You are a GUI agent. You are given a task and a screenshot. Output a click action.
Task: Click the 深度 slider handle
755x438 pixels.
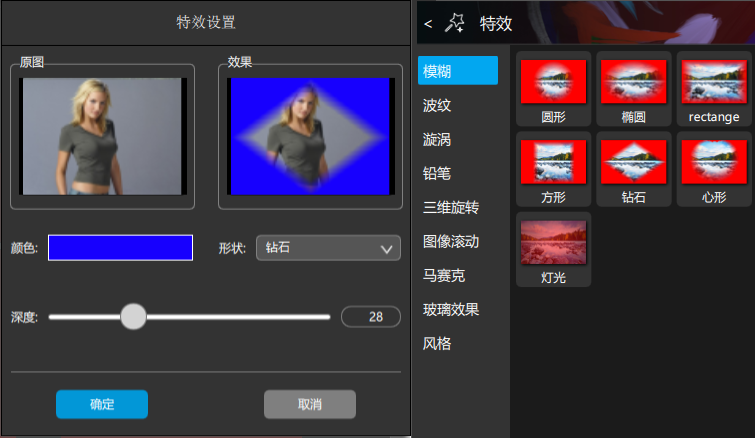[x=133, y=317]
